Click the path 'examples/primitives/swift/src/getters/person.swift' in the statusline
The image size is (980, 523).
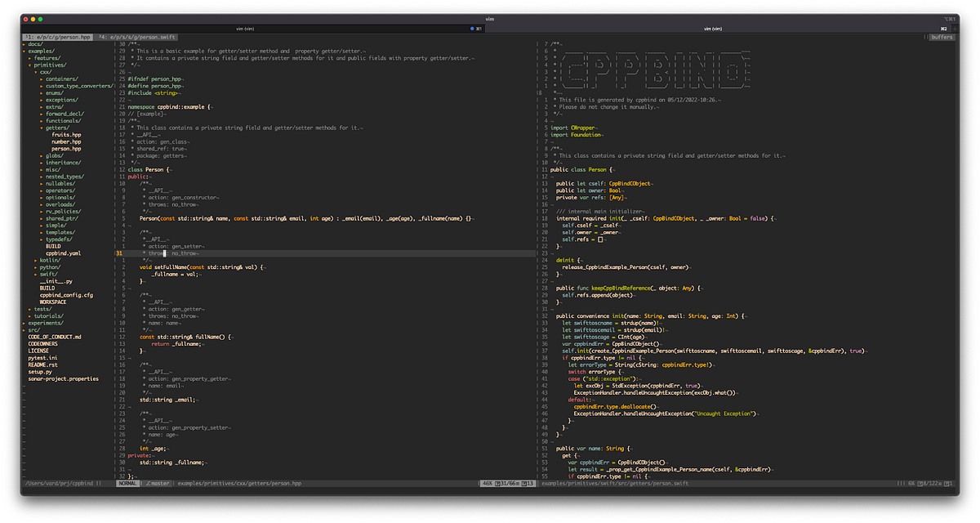[x=615, y=483]
